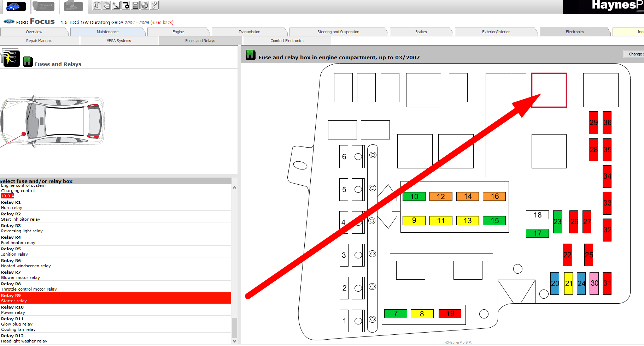Open the Comfort Electronics sub-tab
This screenshot has height=346, width=644.
click(x=287, y=41)
